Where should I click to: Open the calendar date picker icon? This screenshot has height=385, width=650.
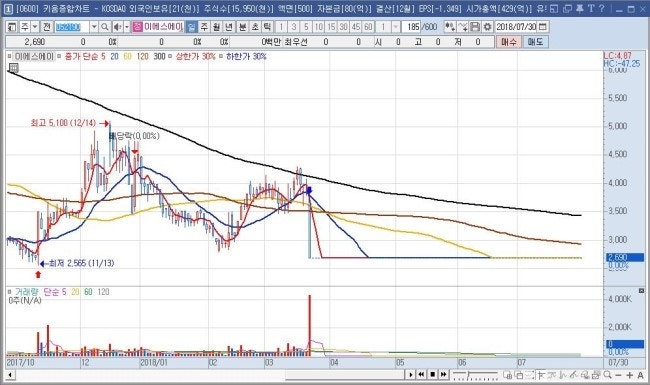(x=542, y=27)
